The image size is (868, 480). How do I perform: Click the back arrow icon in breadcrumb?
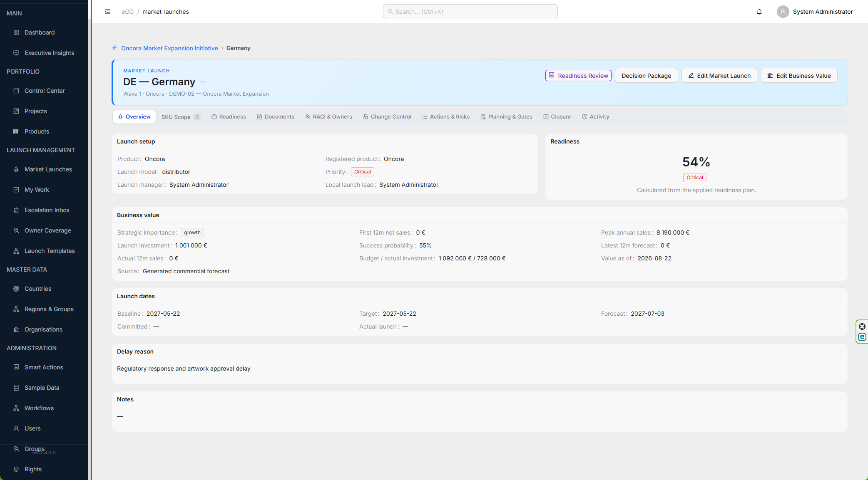coord(115,48)
